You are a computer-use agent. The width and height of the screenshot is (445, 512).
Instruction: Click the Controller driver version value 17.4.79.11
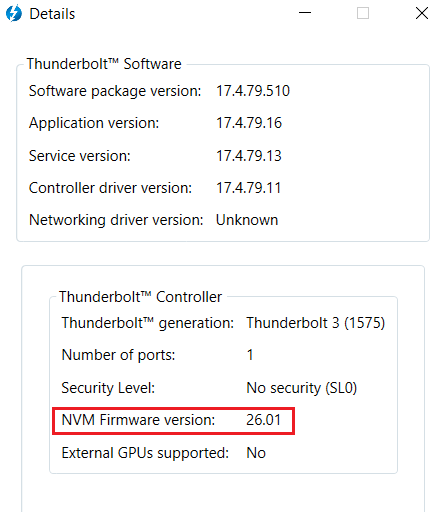coord(248,188)
